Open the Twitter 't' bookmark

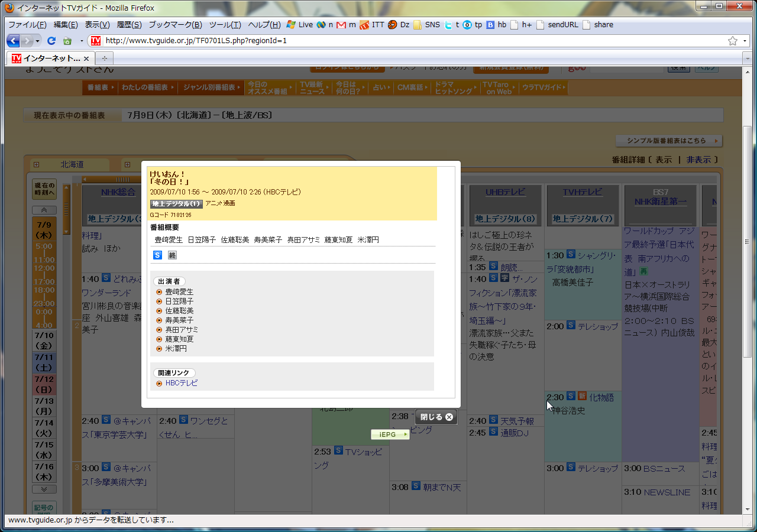point(452,25)
